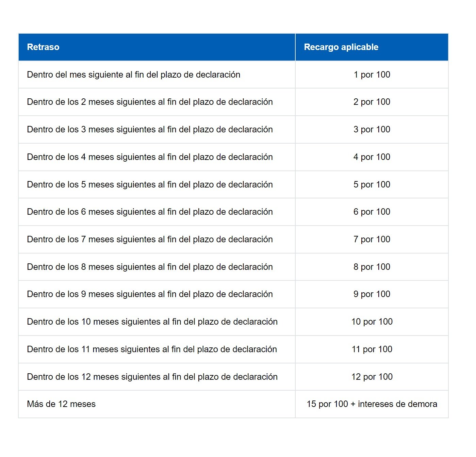
Task: Select the 'Dentro de los 2 meses' row
Action: [x=150, y=102]
